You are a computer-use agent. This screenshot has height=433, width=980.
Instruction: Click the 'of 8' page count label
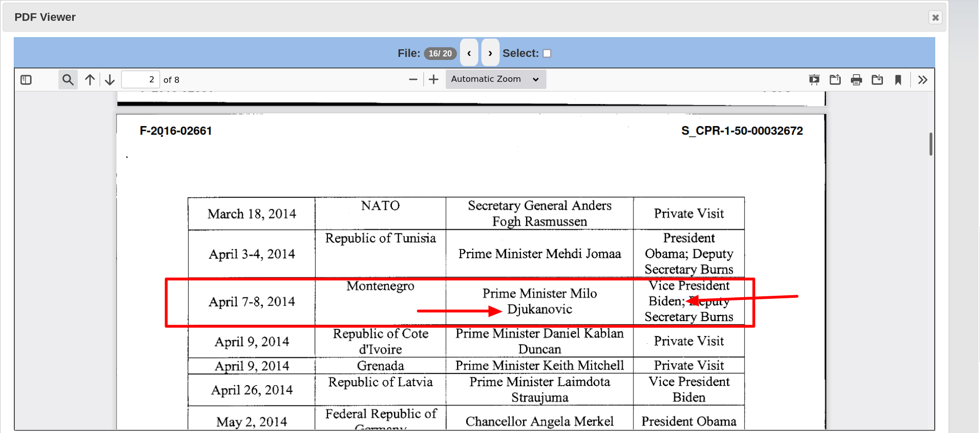point(171,80)
